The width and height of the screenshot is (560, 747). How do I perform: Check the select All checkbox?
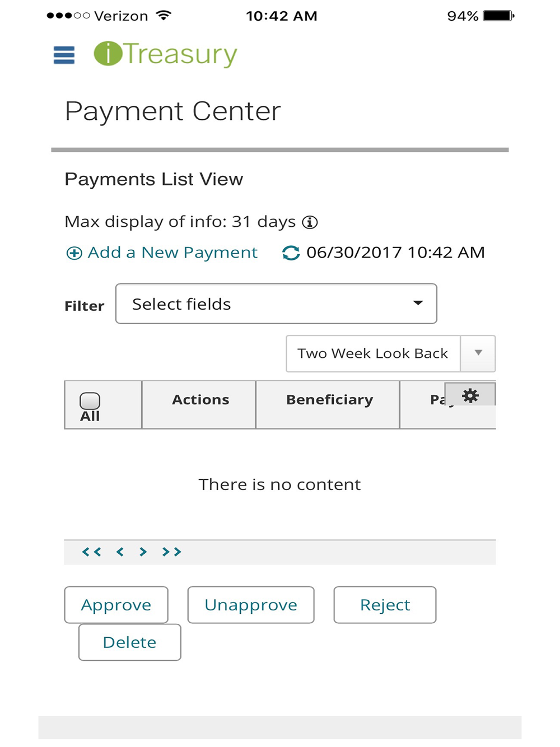tap(90, 401)
